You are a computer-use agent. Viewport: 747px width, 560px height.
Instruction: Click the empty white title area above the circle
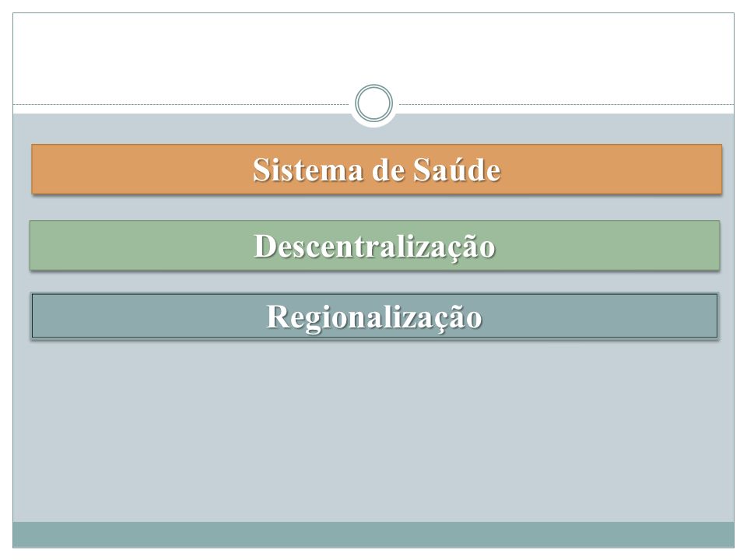click(374, 47)
